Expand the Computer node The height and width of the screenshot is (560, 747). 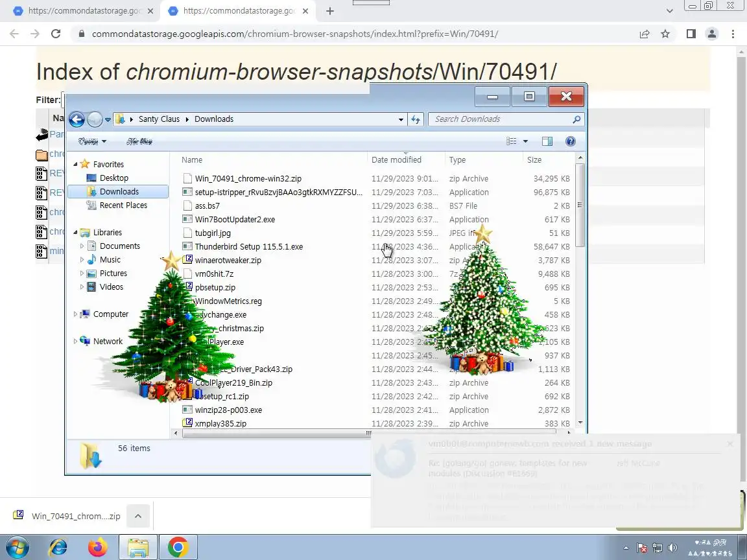(x=75, y=314)
